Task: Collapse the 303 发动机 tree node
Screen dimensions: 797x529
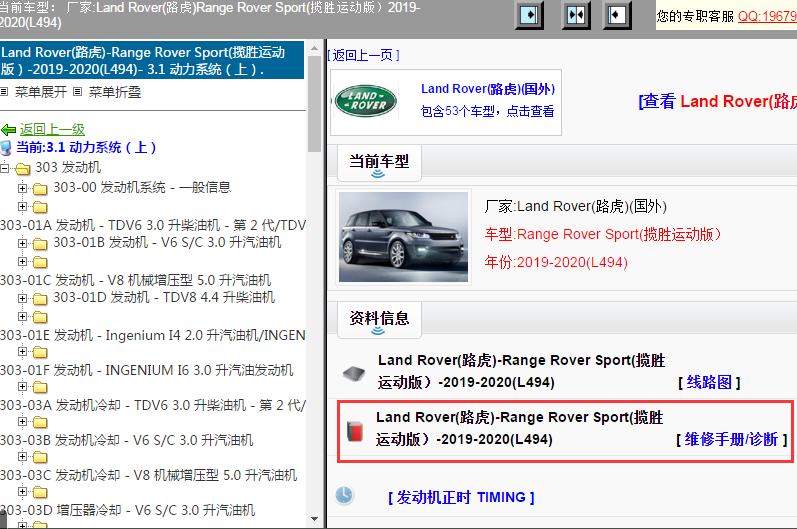Action: (5, 168)
